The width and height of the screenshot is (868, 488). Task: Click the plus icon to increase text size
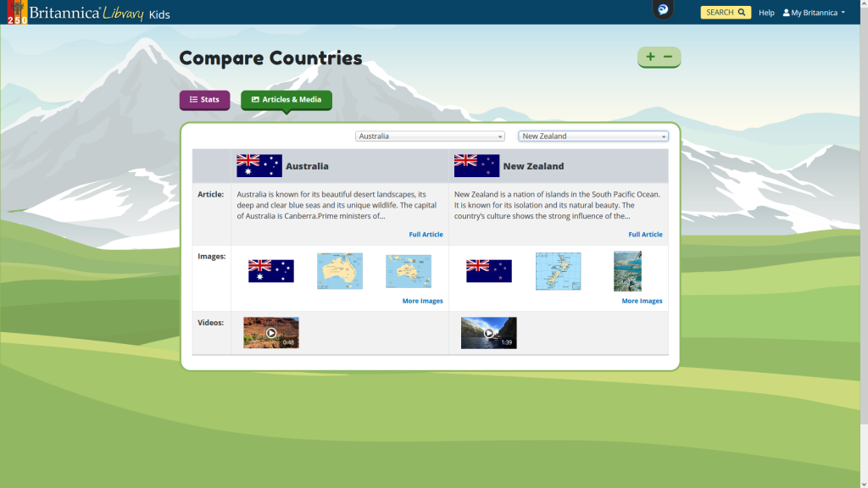point(650,57)
